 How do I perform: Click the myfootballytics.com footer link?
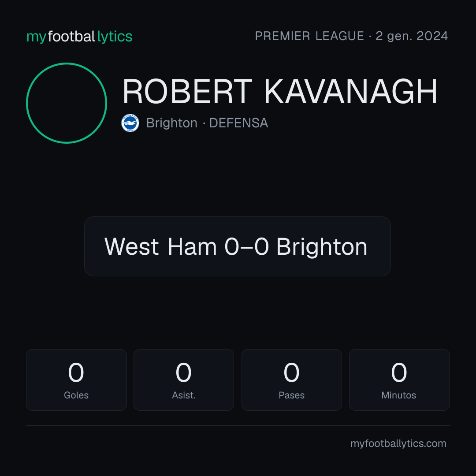(398, 443)
